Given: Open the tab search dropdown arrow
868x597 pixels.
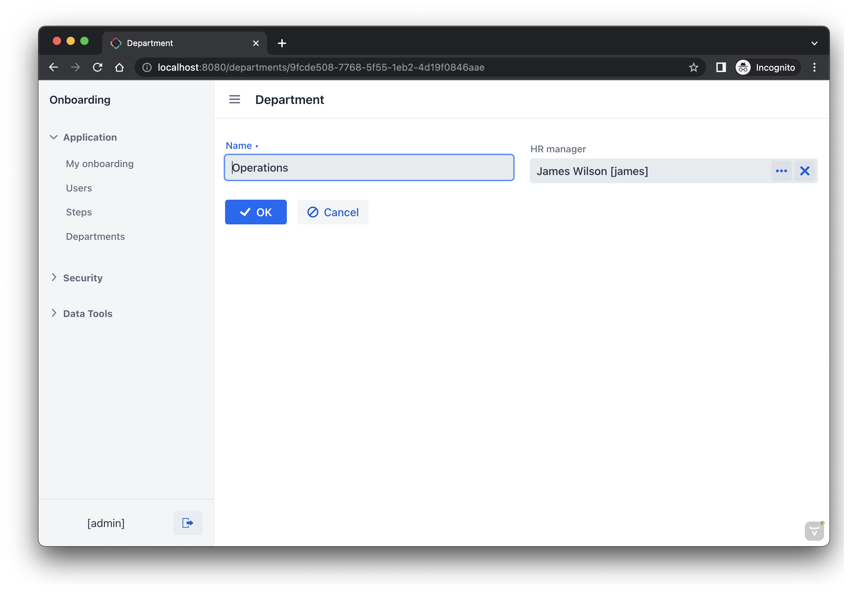Looking at the screenshot, I should (814, 43).
